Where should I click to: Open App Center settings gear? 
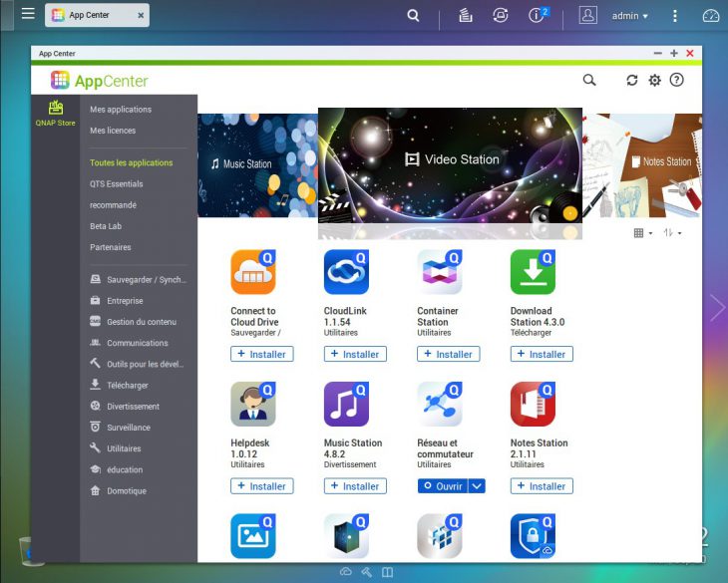coord(654,80)
